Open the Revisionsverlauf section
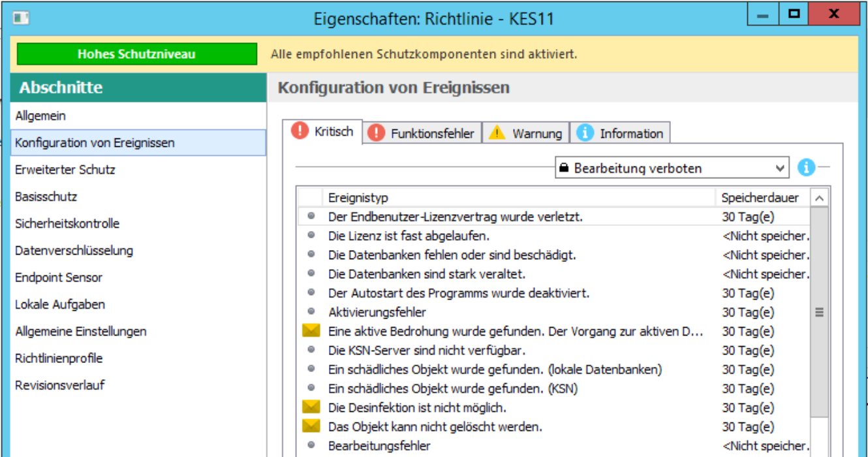Image resolution: width=868 pixels, height=457 pixels. [138, 385]
